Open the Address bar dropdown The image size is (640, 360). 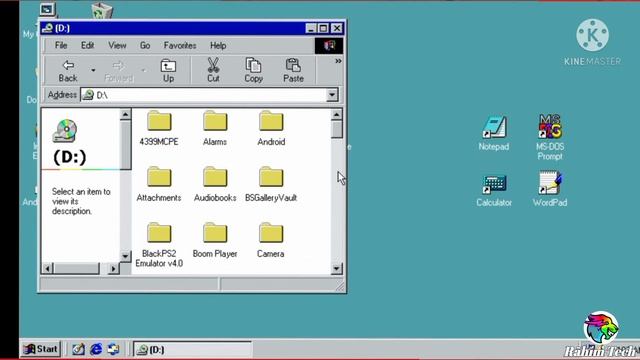pos(332,95)
